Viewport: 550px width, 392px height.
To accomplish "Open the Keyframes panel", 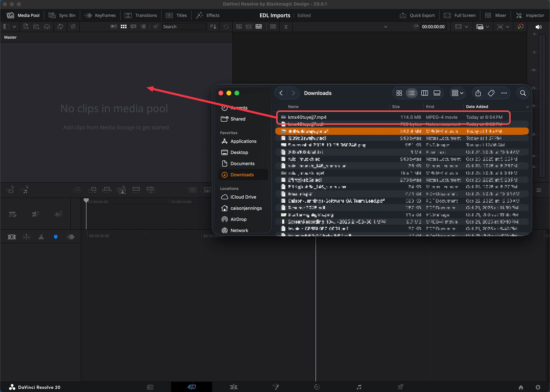I will 100,16.
